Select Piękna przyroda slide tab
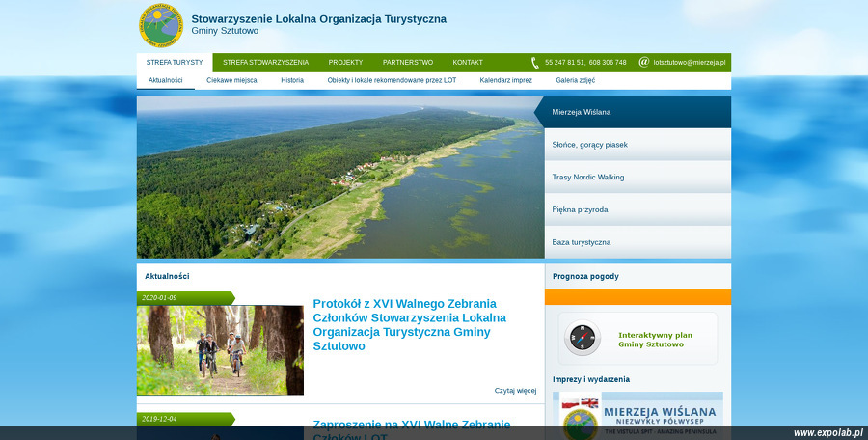 point(637,209)
